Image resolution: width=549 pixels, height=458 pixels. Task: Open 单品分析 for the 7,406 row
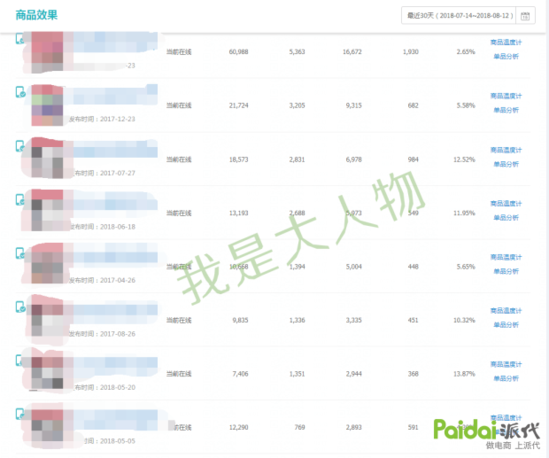(x=506, y=378)
